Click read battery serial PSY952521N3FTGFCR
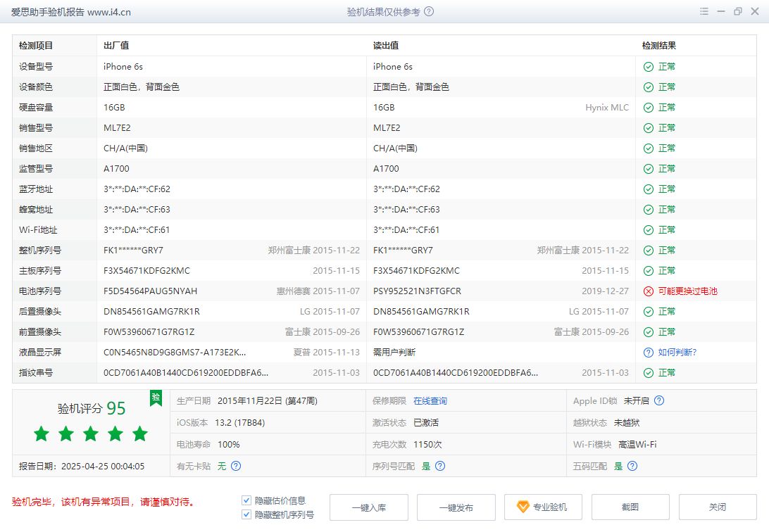Viewport: 769px width, 532px height. [x=418, y=291]
